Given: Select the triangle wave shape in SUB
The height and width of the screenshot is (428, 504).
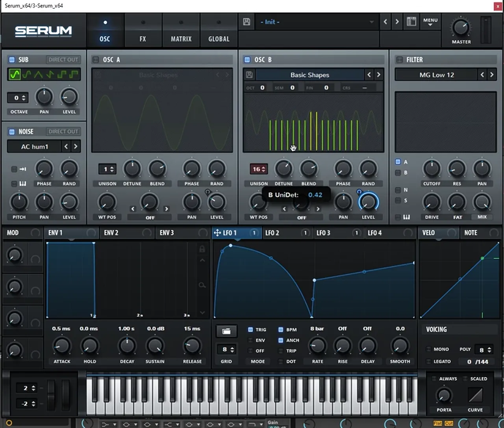Looking at the screenshot, I should [x=38, y=74].
